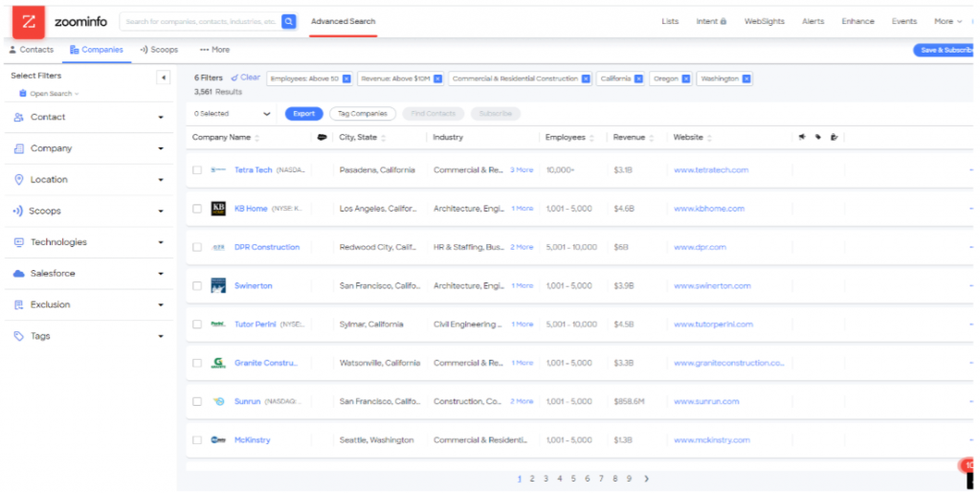Image resolution: width=980 pixels, height=493 pixels.
Task: Click the Granite Construction logo
Action: tap(218, 363)
